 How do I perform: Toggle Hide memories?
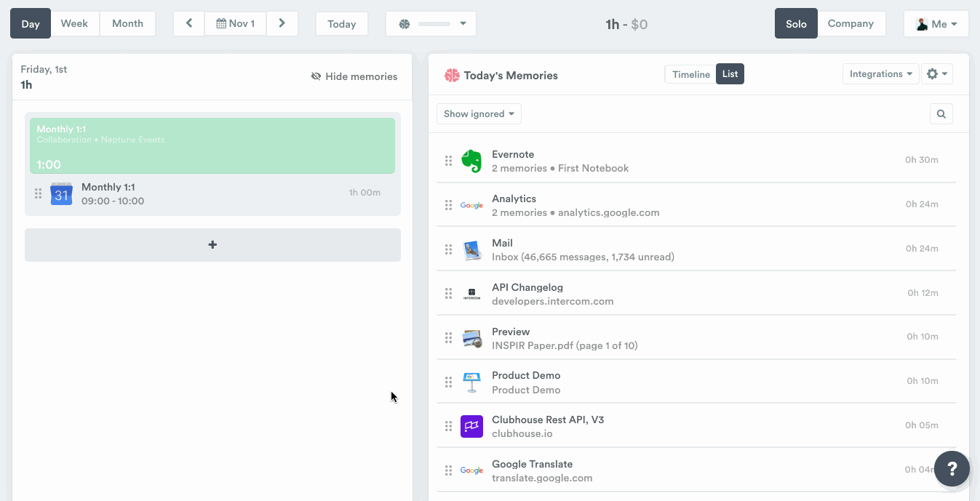(x=354, y=76)
